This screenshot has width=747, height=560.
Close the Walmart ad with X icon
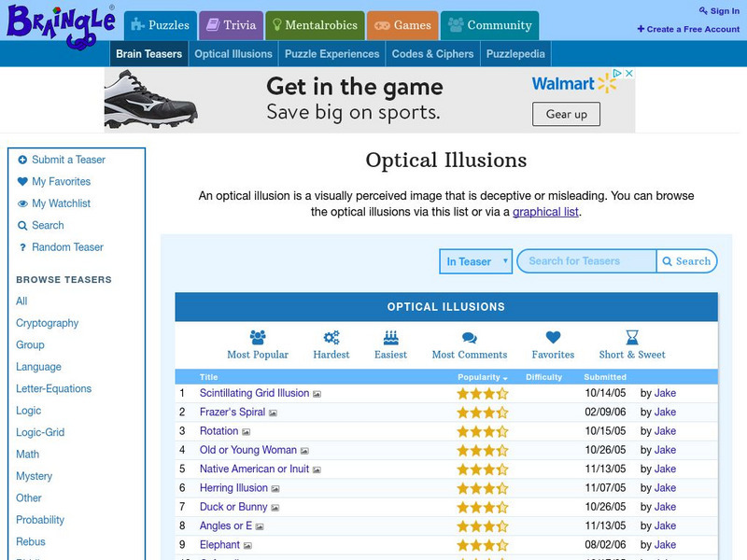click(x=628, y=73)
